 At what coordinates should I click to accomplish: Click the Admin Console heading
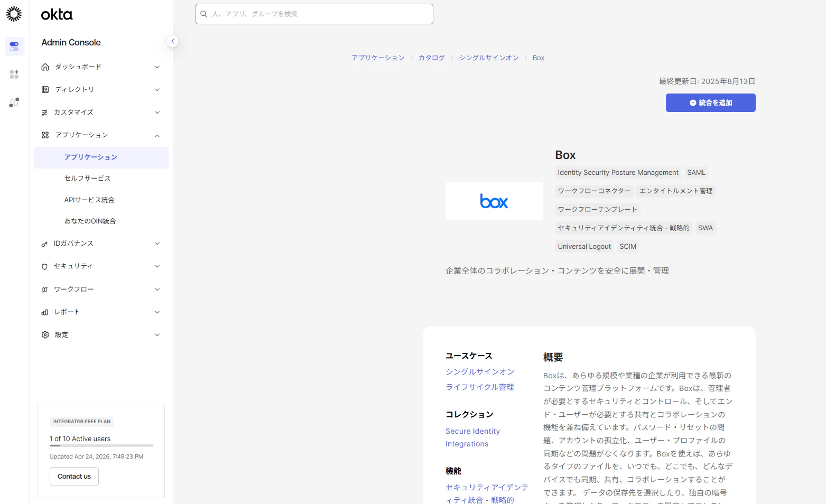(71, 43)
